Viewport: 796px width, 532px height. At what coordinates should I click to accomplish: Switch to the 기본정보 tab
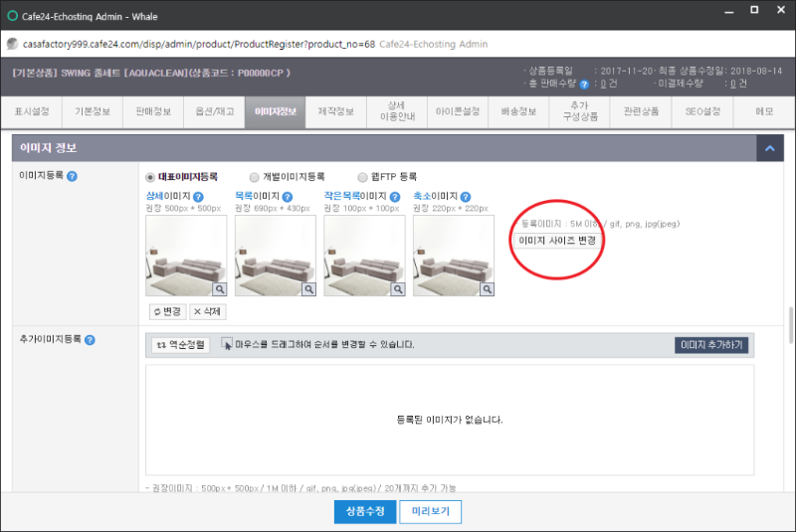[x=93, y=111]
